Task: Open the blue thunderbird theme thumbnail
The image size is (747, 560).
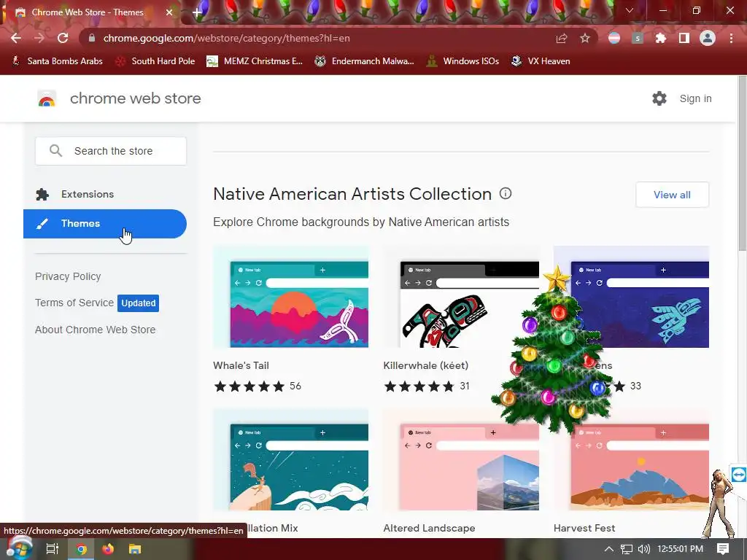Action: (x=631, y=297)
